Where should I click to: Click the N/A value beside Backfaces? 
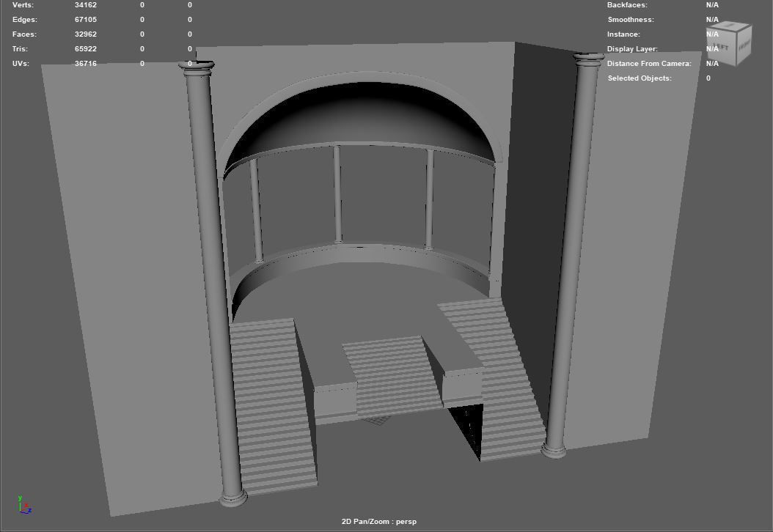pyautogui.click(x=712, y=5)
